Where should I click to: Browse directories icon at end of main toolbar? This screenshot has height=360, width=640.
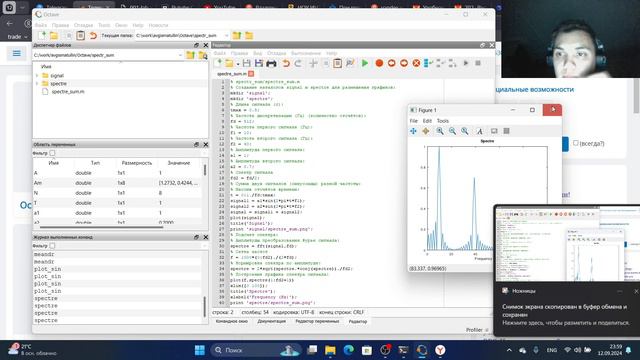point(249,36)
